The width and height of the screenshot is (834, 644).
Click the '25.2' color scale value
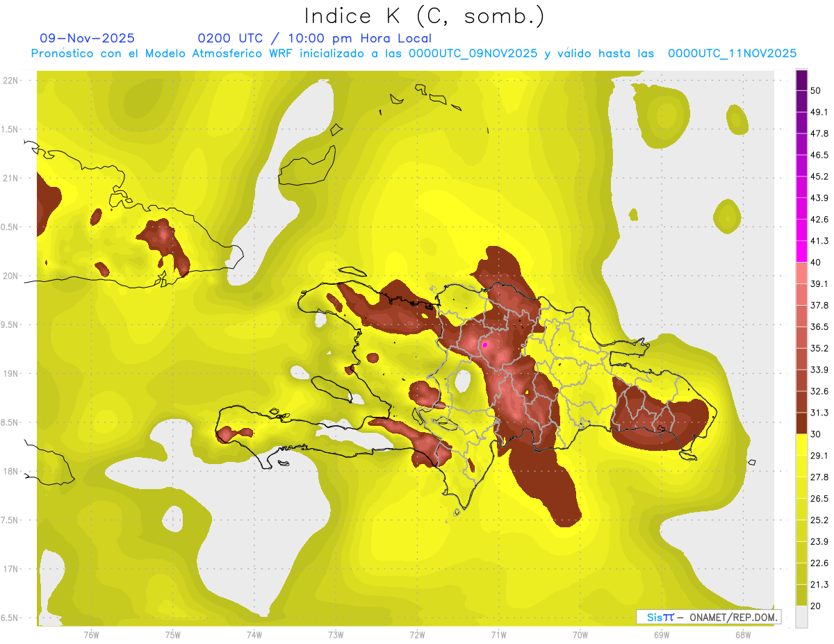tap(819, 520)
